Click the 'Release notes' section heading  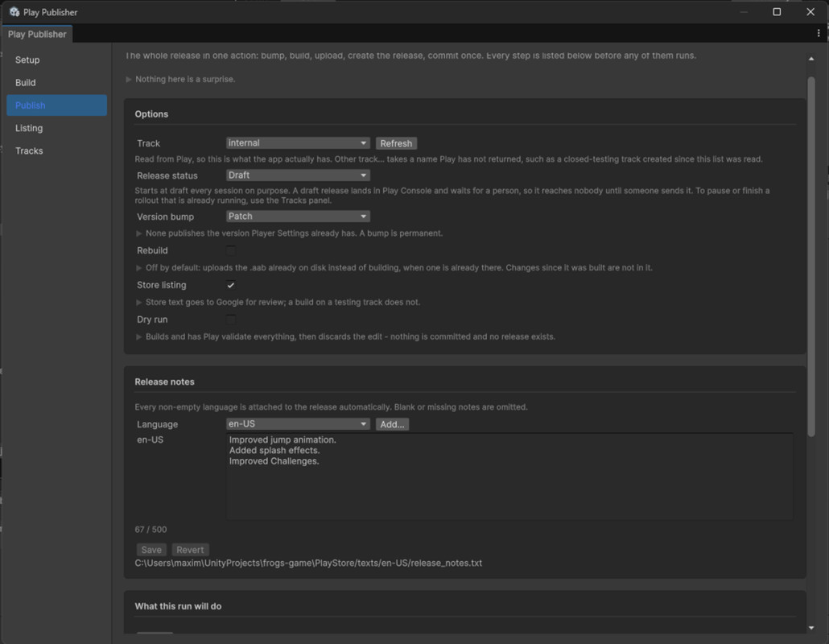(164, 382)
